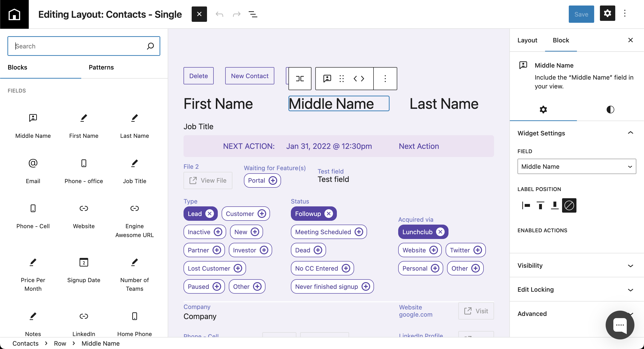The width and height of the screenshot is (644, 349).
Task: Click the New Contact button
Action: pyautogui.click(x=249, y=76)
